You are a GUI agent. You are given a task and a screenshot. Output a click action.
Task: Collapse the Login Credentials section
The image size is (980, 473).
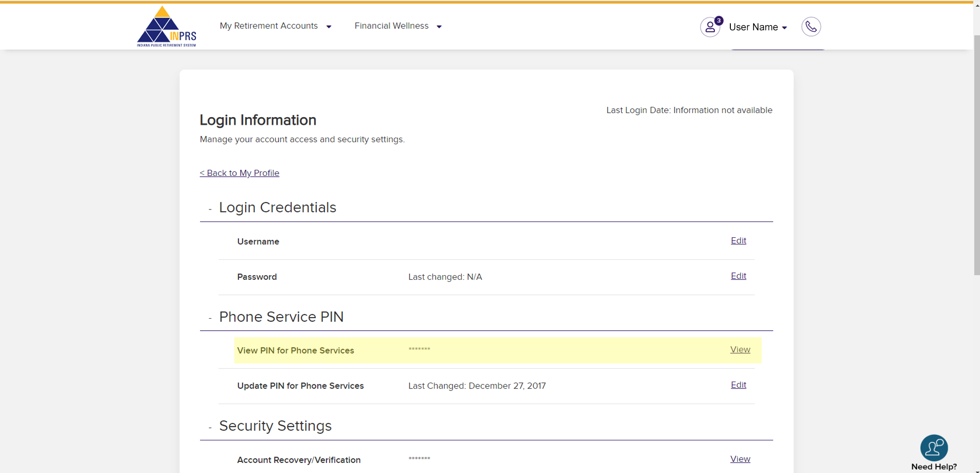point(210,209)
